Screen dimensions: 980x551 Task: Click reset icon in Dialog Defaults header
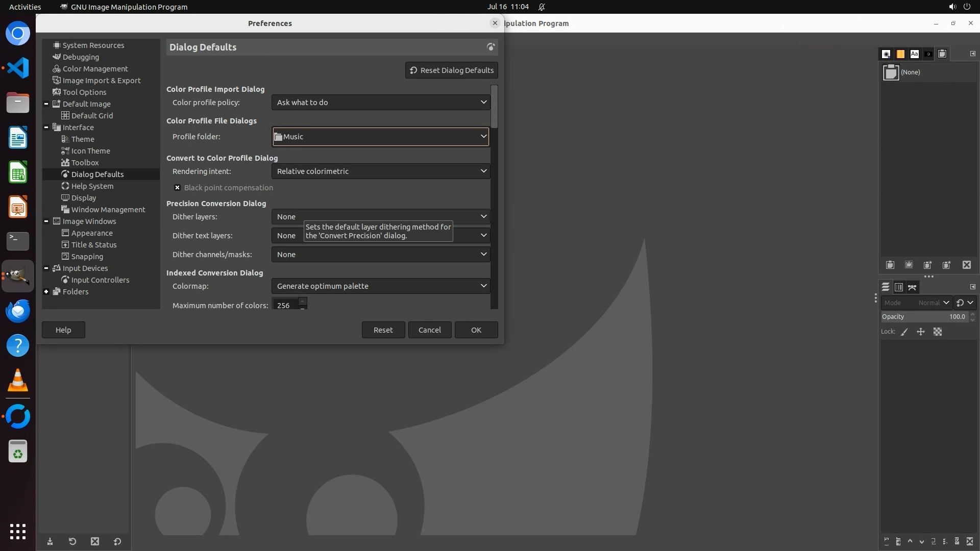point(491,47)
